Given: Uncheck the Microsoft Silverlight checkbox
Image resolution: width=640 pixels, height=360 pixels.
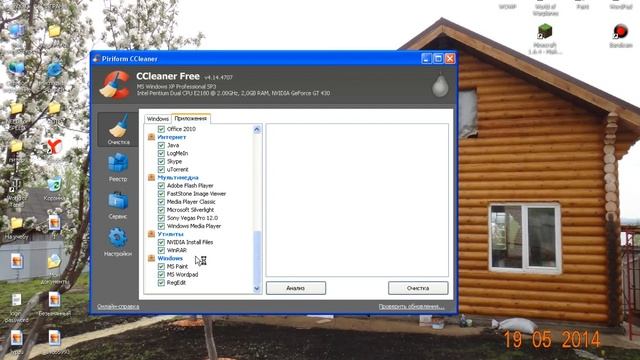Looking at the screenshot, I should click(161, 210).
